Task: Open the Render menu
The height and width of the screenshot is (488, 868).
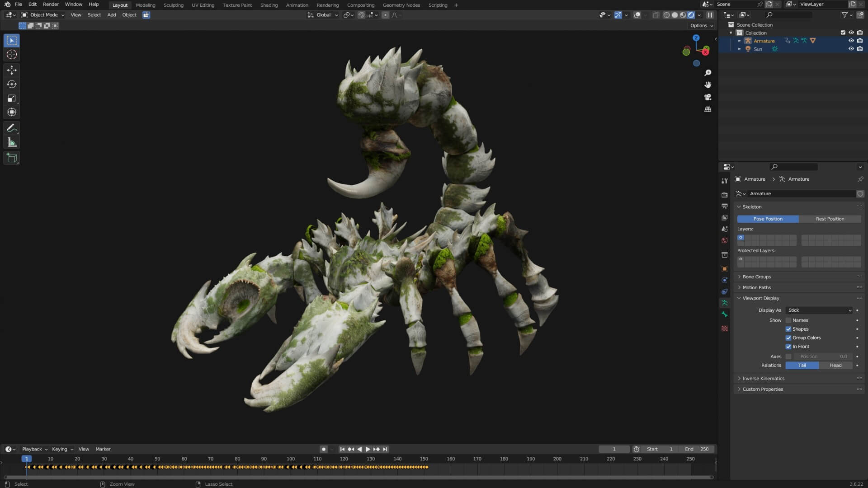Action: (x=51, y=5)
